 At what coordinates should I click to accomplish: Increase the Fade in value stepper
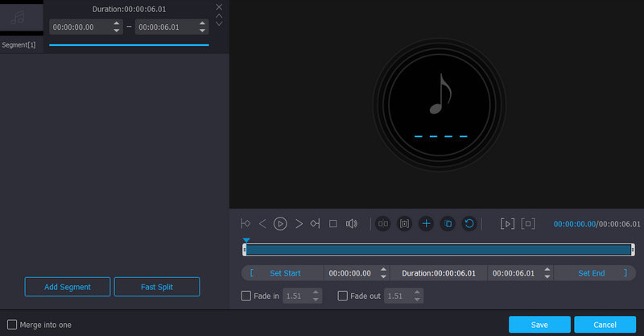[316, 292]
